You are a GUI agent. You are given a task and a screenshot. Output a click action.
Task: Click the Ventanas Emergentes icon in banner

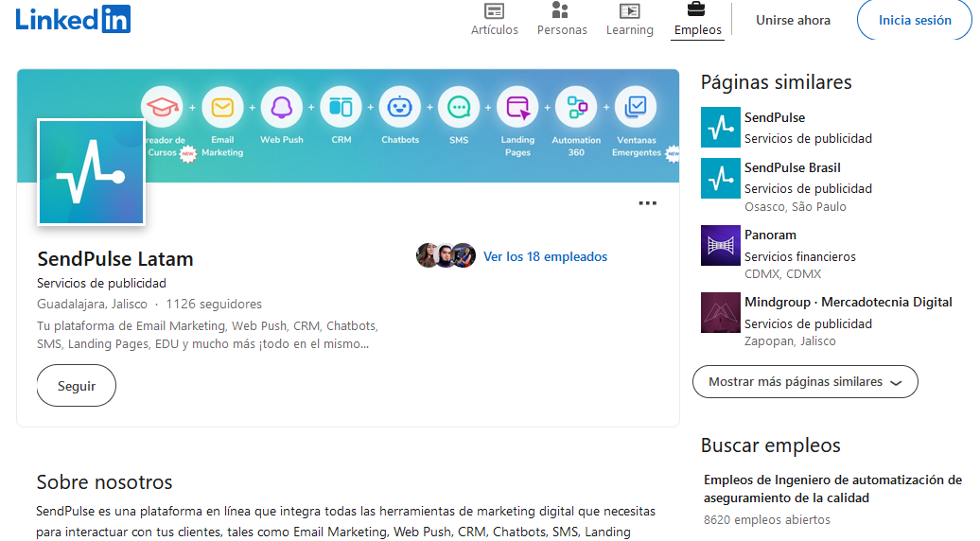tap(636, 107)
